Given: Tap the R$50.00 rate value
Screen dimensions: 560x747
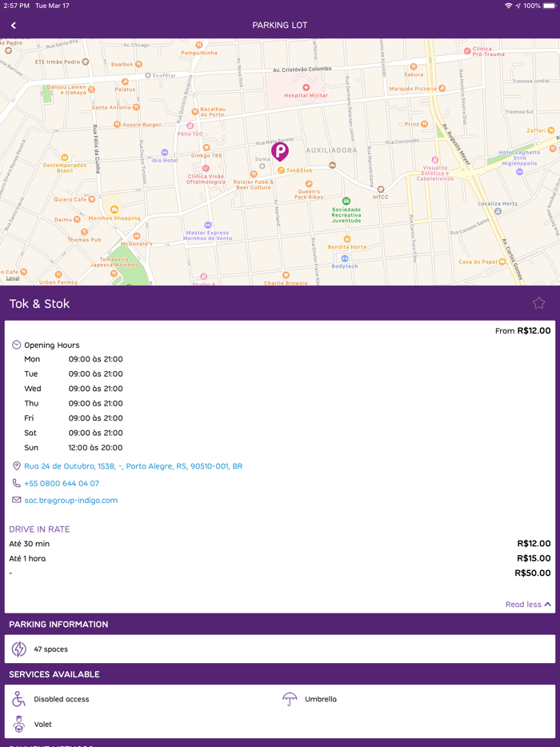Looking at the screenshot, I should point(533,573).
